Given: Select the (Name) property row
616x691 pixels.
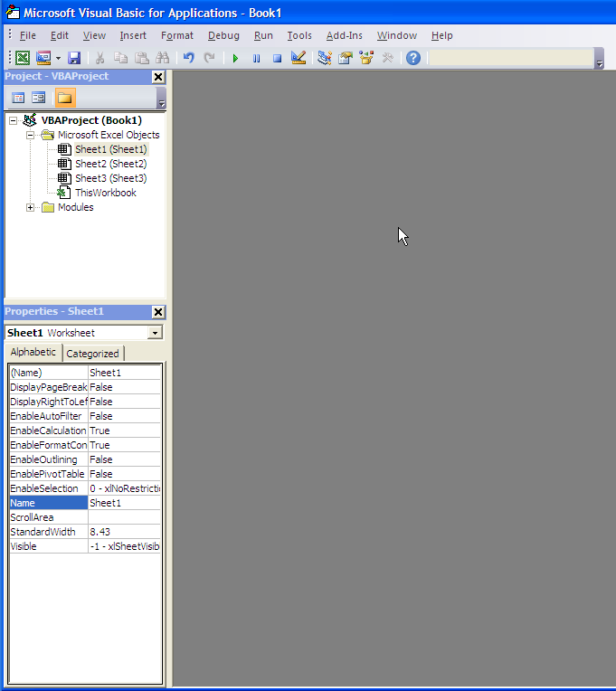Looking at the screenshot, I should coord(85,373).
